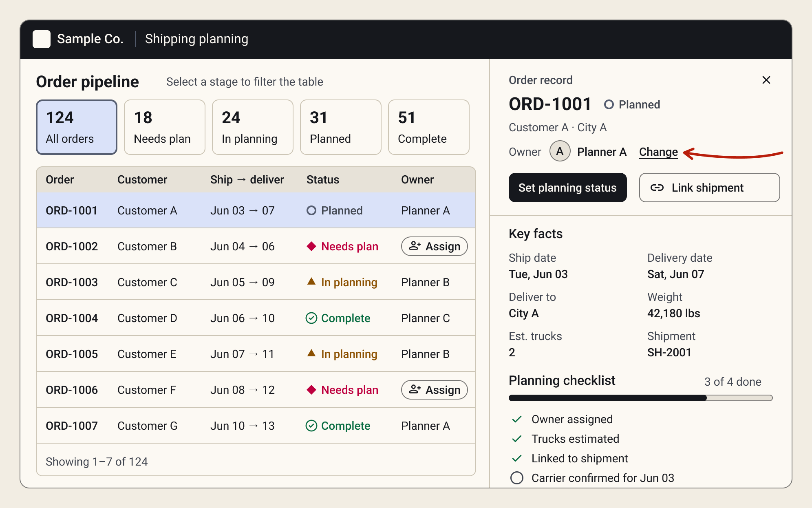Screen dimensions: 812x508
Task: Toggle the Linked to shipment checkmark
Action: point(517,458)
